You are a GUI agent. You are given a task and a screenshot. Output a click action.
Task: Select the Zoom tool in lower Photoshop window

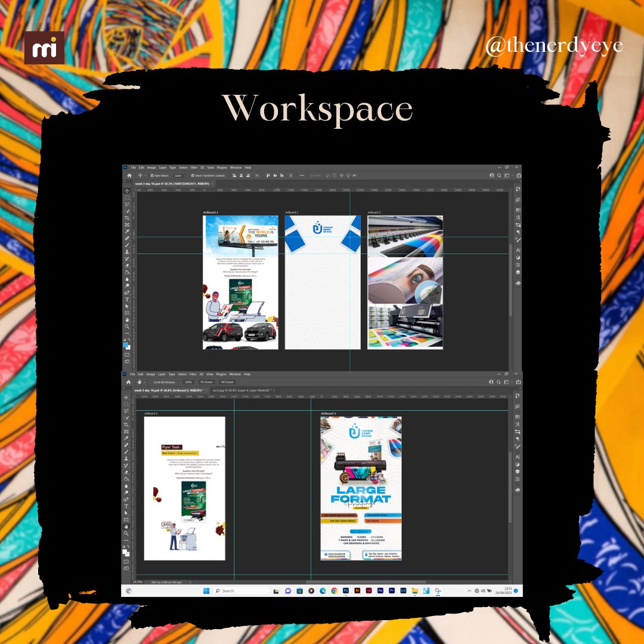point(126,533)
